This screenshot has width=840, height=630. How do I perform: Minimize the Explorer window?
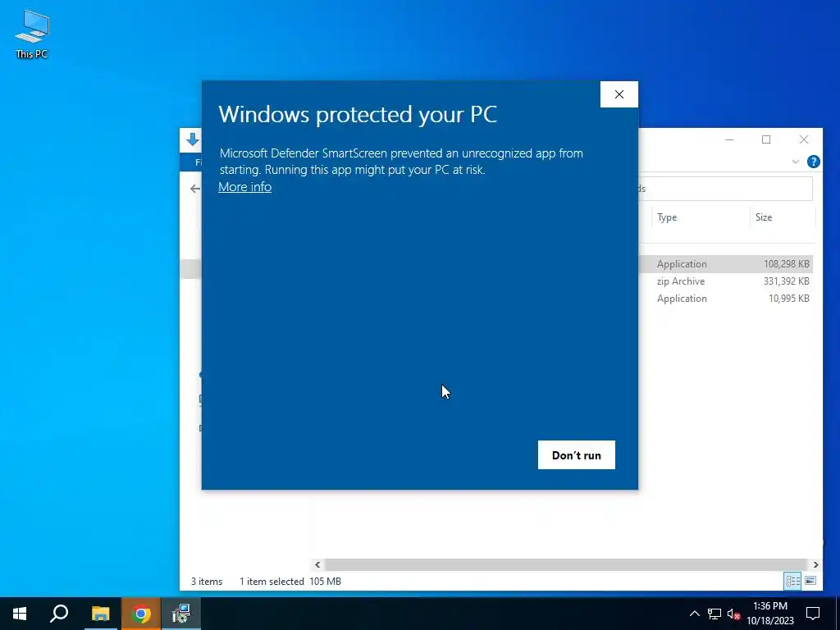[x=729, y=139]
